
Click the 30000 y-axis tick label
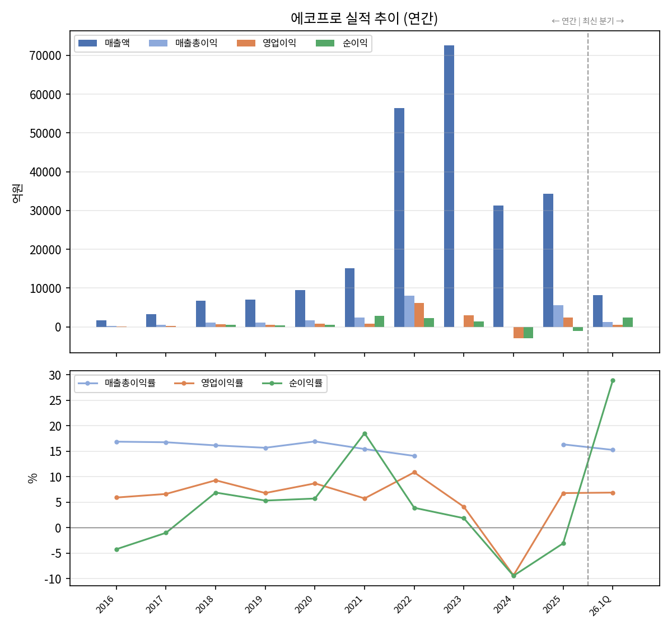tap(45, 211)
